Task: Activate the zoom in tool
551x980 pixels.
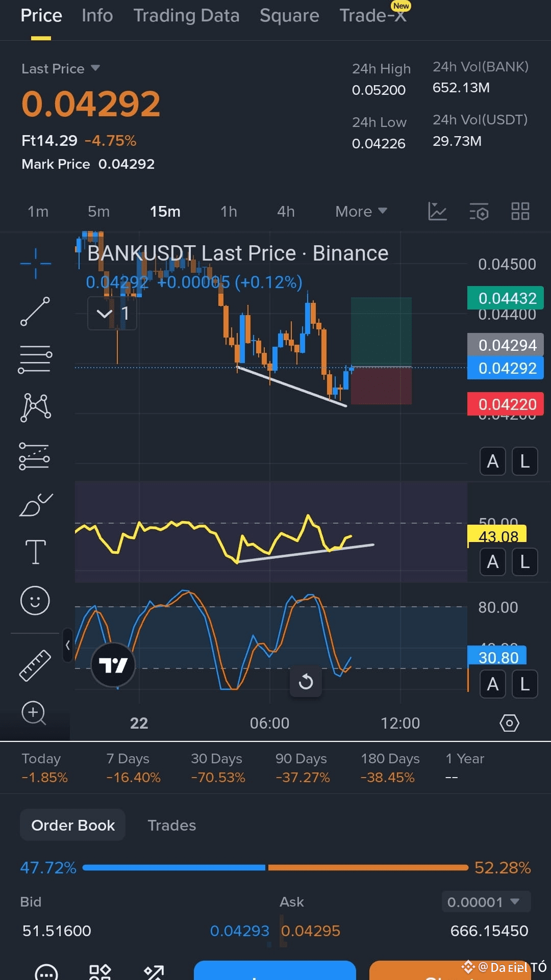Action: [34, 713]
